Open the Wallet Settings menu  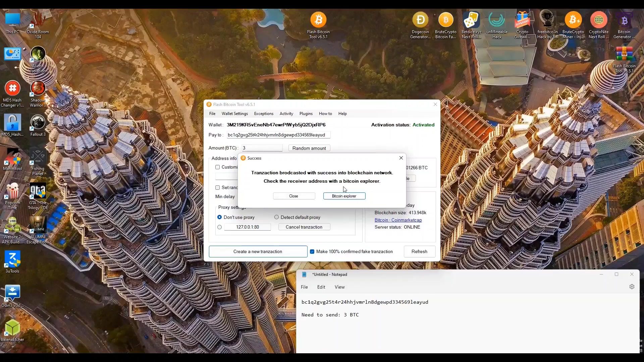(x=234, y=114)
